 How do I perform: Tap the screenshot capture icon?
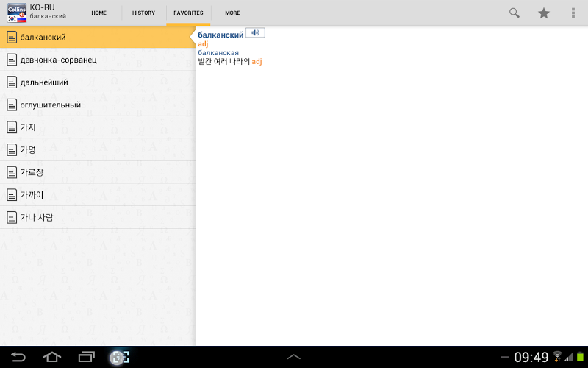[x=119, y=357]
